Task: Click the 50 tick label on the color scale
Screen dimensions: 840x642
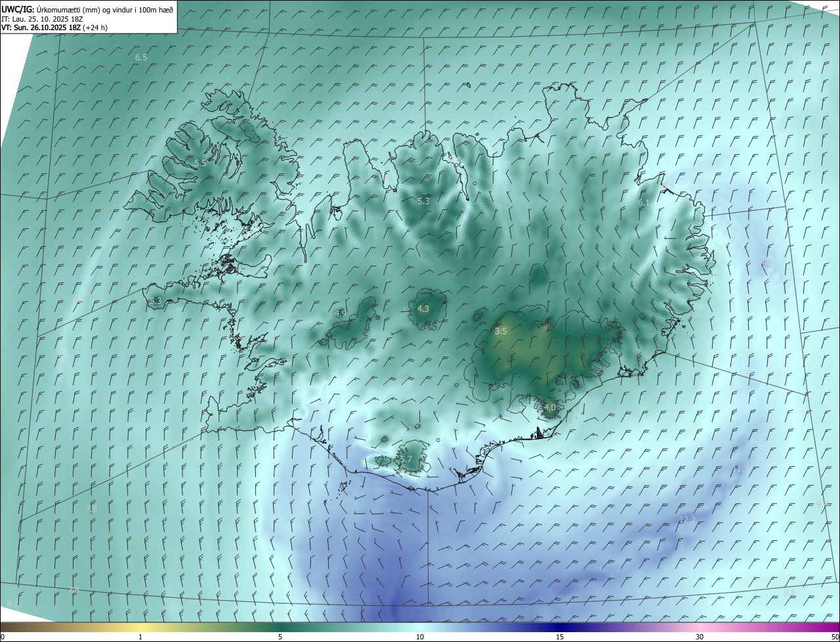Action: 835,637
